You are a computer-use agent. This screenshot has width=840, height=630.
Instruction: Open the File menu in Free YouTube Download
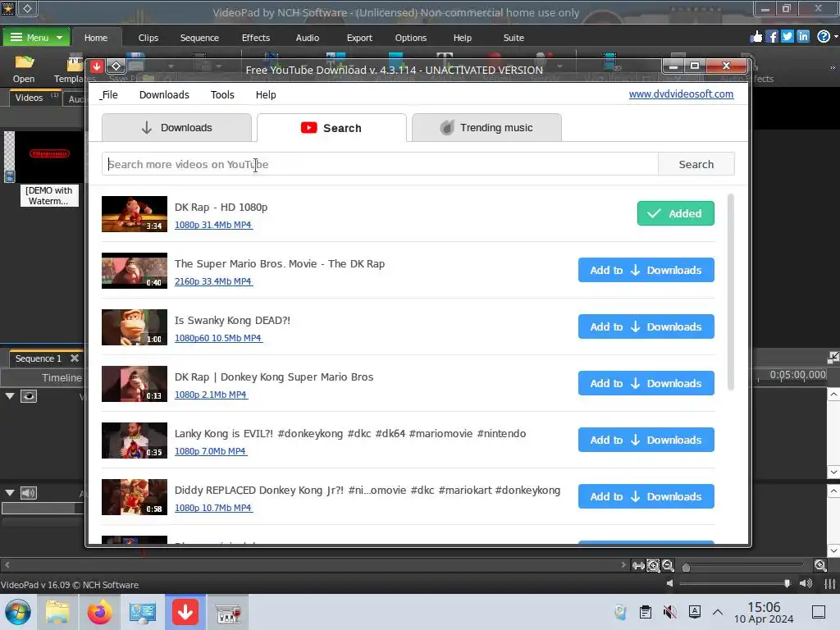(x=109, y=95)
